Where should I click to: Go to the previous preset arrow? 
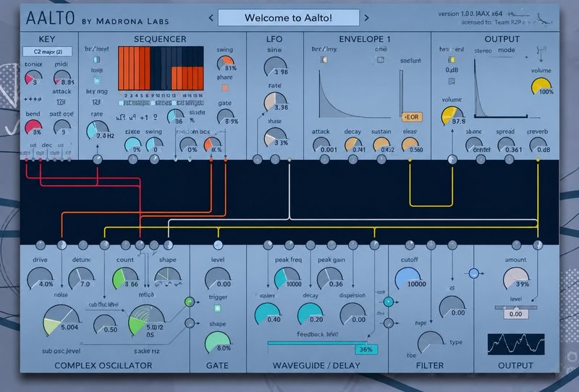pyautogui.click(x=211, y=17)
